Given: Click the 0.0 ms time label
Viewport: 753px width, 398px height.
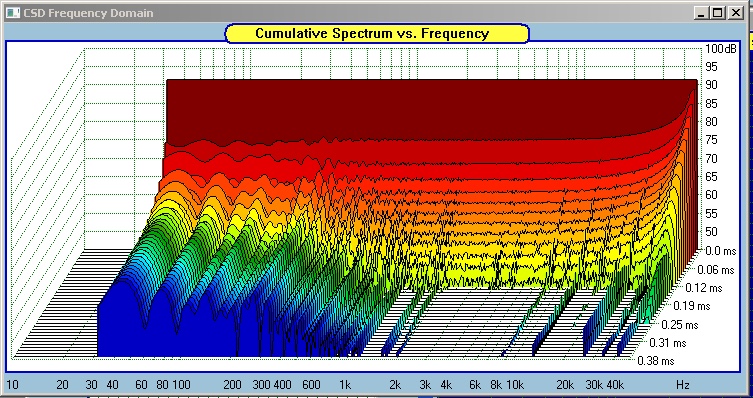Looking at the screenshot, I should pos(720,250).
